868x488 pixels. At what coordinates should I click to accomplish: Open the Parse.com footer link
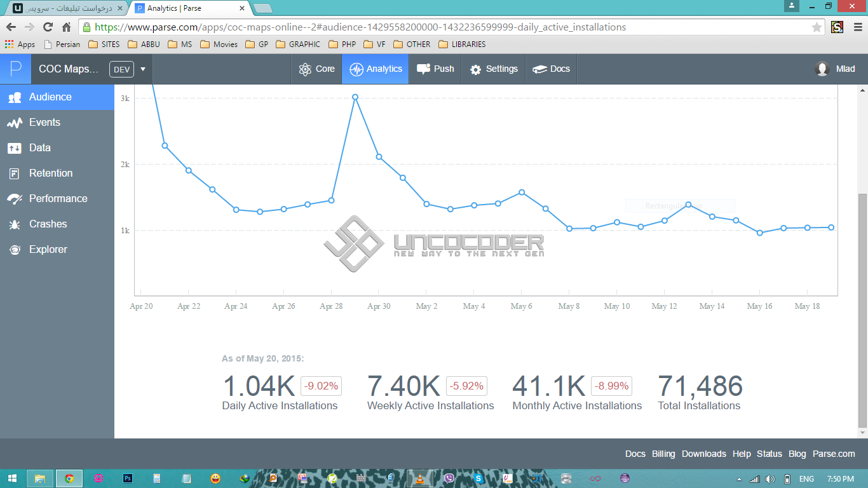[834, 454]
